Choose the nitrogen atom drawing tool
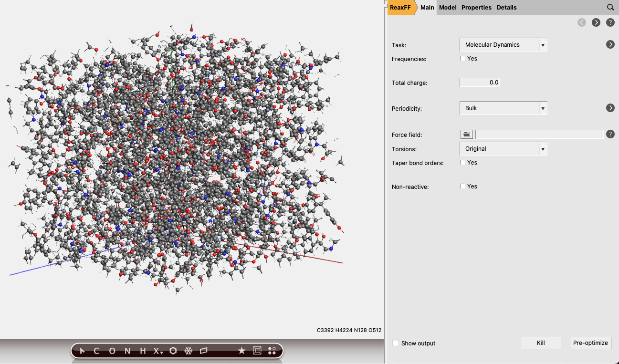 point(126,351)
